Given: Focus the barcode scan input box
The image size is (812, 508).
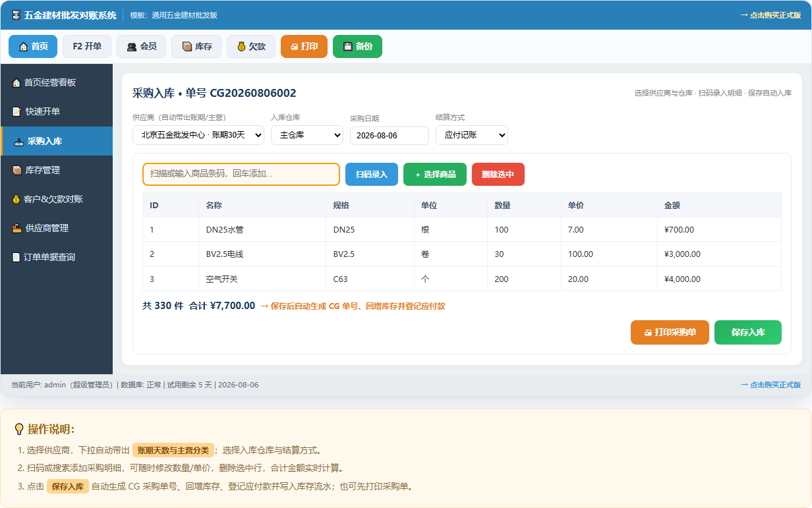Looking at the screenshot, I should click(x=241, y=175).
